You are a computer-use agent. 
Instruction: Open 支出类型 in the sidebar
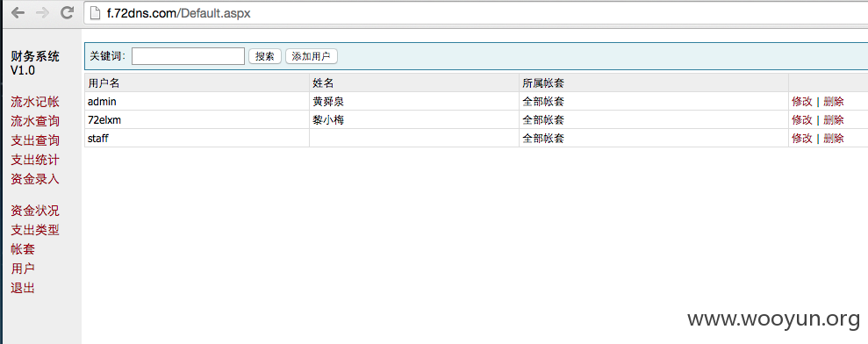35,230
